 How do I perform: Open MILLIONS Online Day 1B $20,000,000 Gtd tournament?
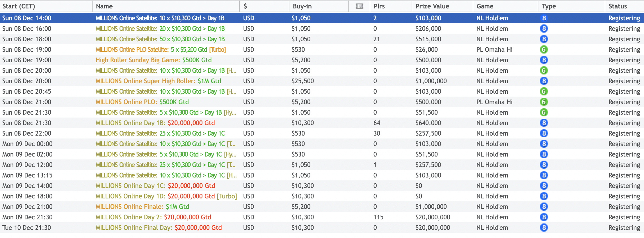click(x=155, y=123)
